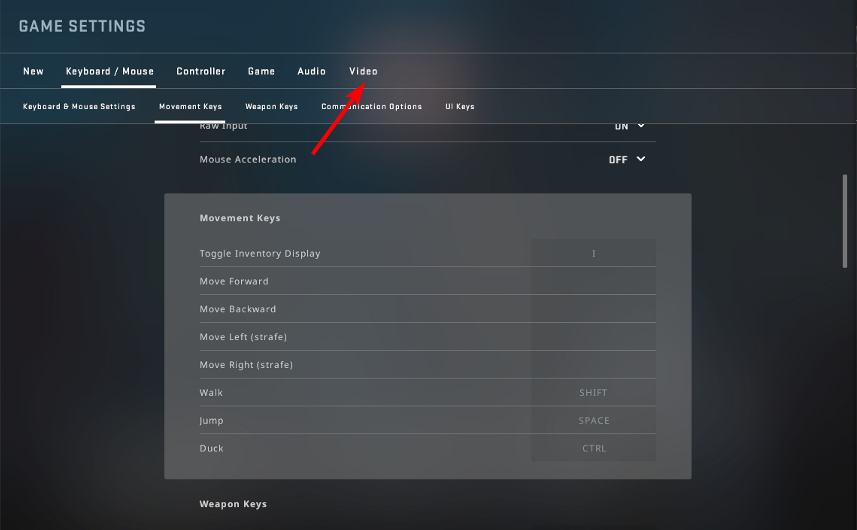This screenshot has width=857, height=530.
Task: Change the Duck binding CTRL
Action: [594, 448]
